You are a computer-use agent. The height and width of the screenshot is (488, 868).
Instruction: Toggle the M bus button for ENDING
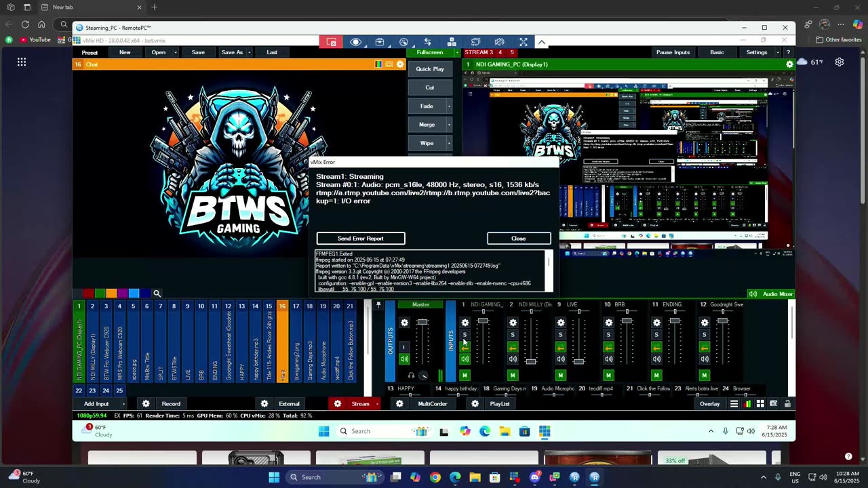(656, 375)
